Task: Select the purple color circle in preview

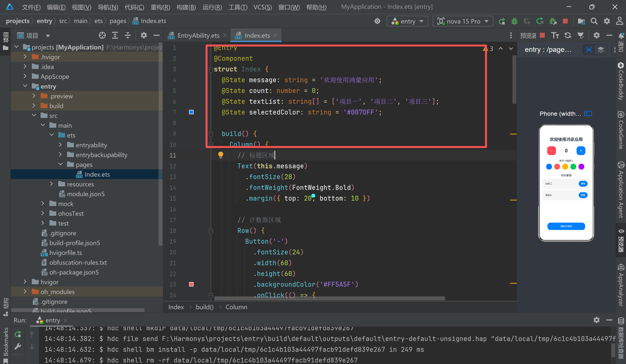Action: pyautogui.click(x=581, y=167)
